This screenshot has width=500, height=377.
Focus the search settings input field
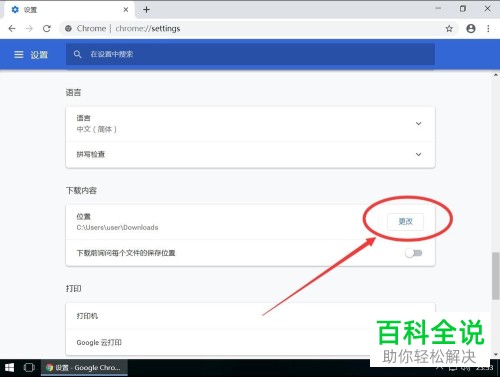[250, 54]
